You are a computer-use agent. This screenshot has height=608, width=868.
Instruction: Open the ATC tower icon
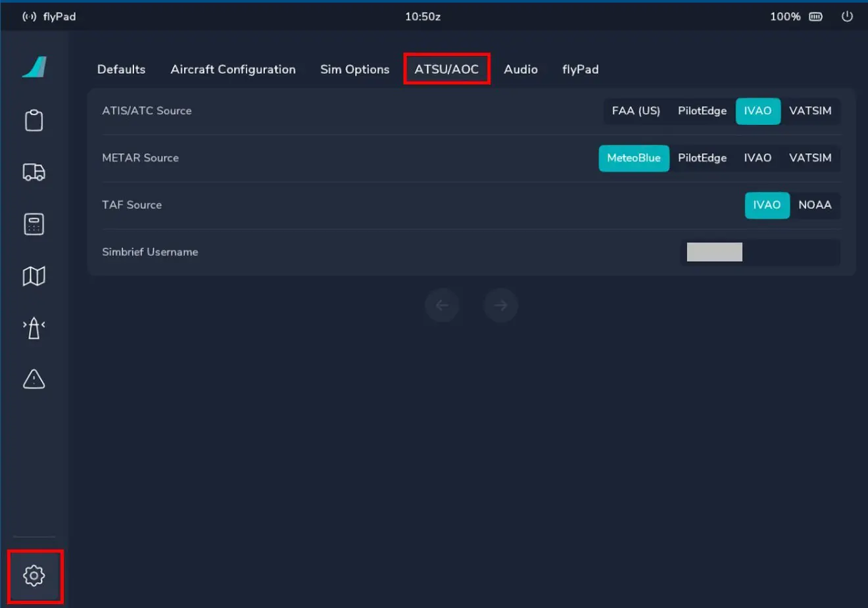[34, 328]
